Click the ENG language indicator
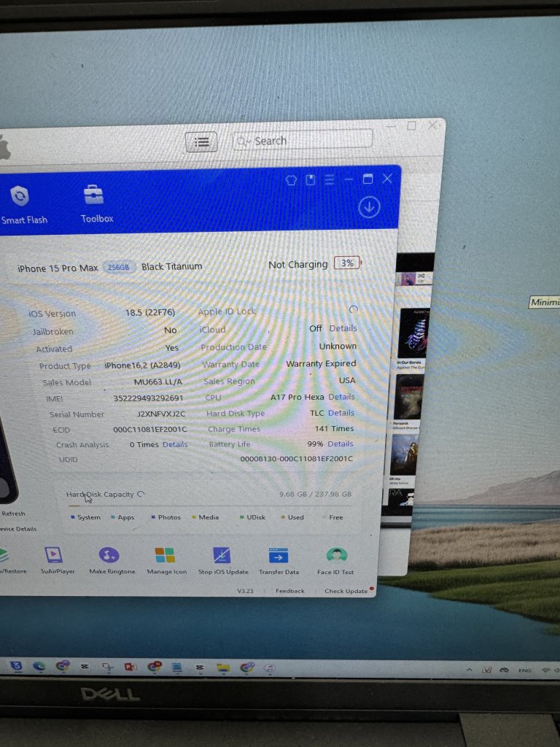Viewport: 560px width, 747px height. [524, 670]
